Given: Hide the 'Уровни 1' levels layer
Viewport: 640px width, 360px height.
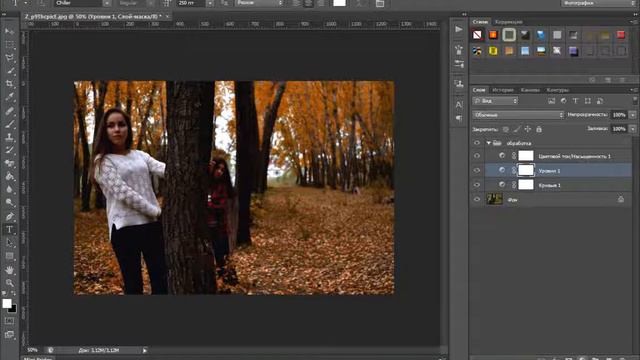Looking at the screenshot, I should 477,170.
